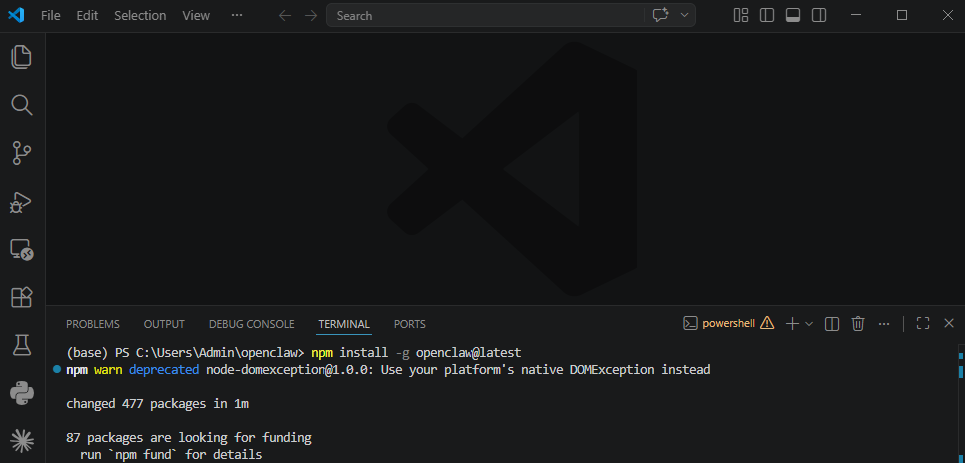Screen dimensions: 965x463
Task: Open the Claude starburst icon view
Action: 22,440
